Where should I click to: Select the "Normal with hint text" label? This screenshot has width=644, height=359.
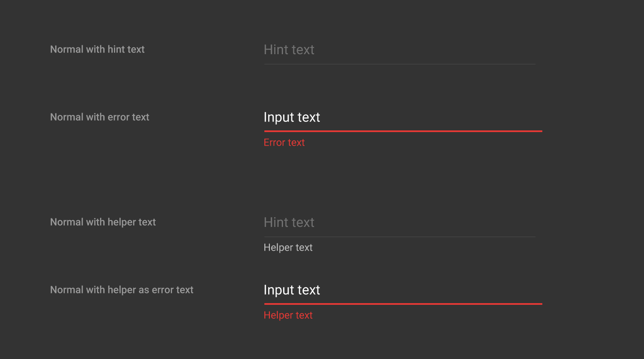[x=97, y=50]
